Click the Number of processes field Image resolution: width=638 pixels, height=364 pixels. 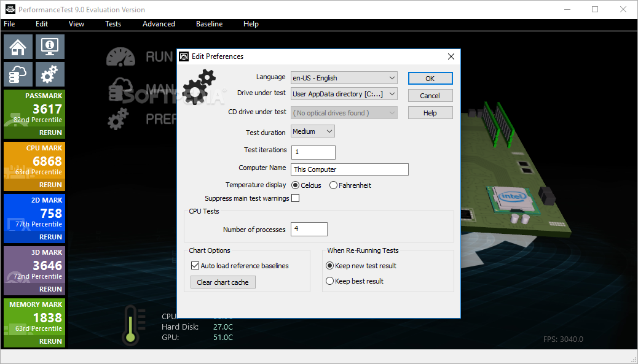pyautogui.click(x=309, y=229)
